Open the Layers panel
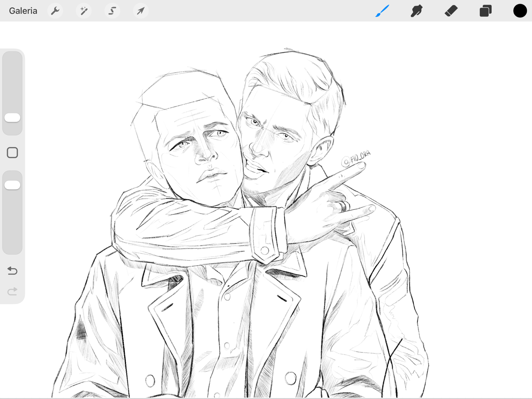This screenshot has width=532, height=399. pyautogui.click(x=485, y=11)
